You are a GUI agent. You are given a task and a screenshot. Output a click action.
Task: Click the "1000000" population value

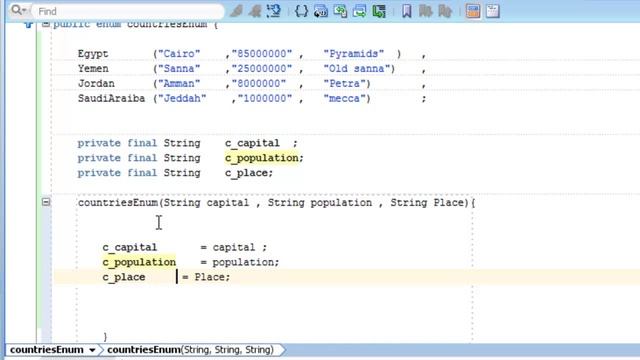pyautogui.click(x=265, y=98)
